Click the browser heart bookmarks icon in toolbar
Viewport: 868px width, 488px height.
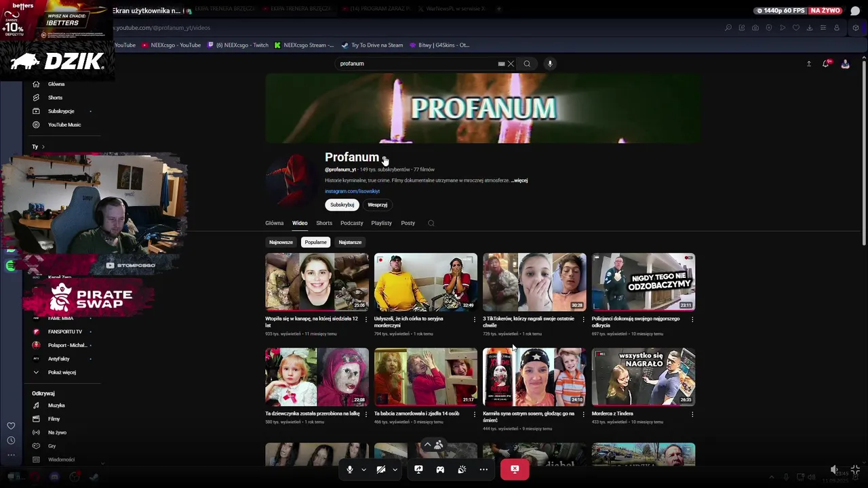click(x=796, y=28)
